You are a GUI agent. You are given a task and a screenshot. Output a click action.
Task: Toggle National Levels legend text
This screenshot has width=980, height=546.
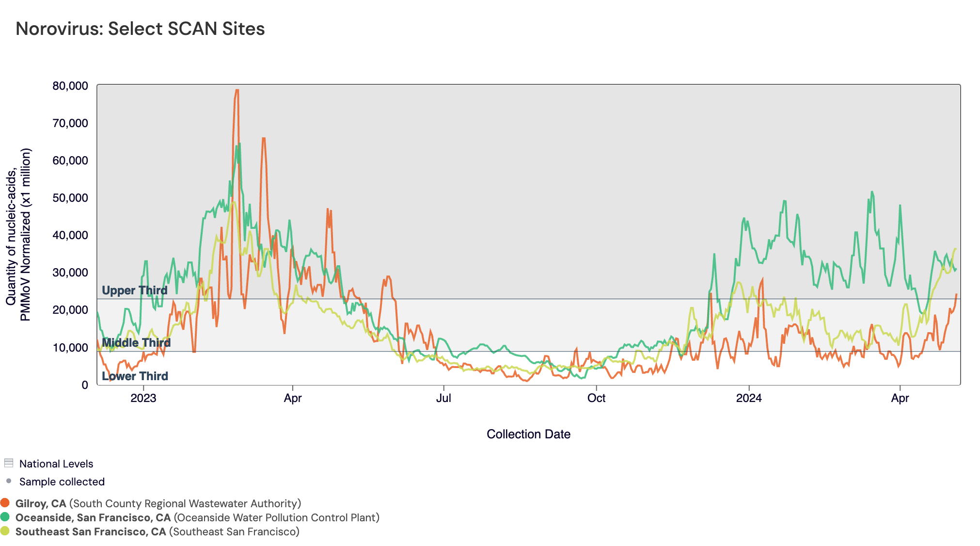point(56,464)
